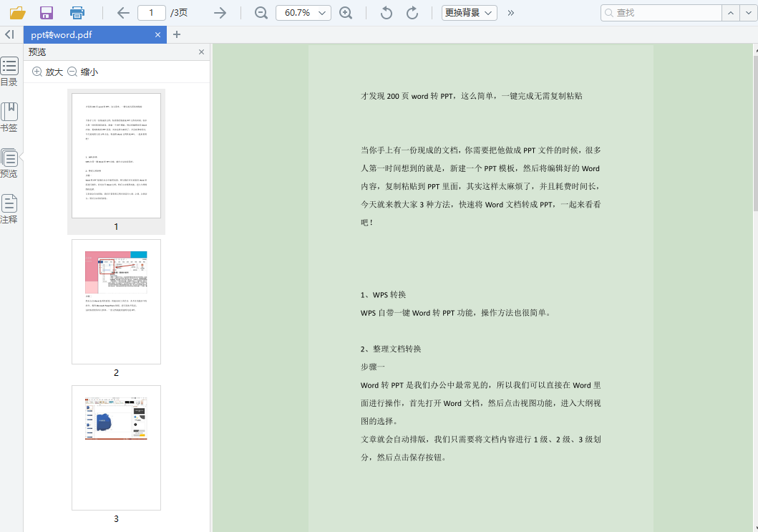Save the document with the save icon
Viewport: 758px width, 532px height.
46,12
